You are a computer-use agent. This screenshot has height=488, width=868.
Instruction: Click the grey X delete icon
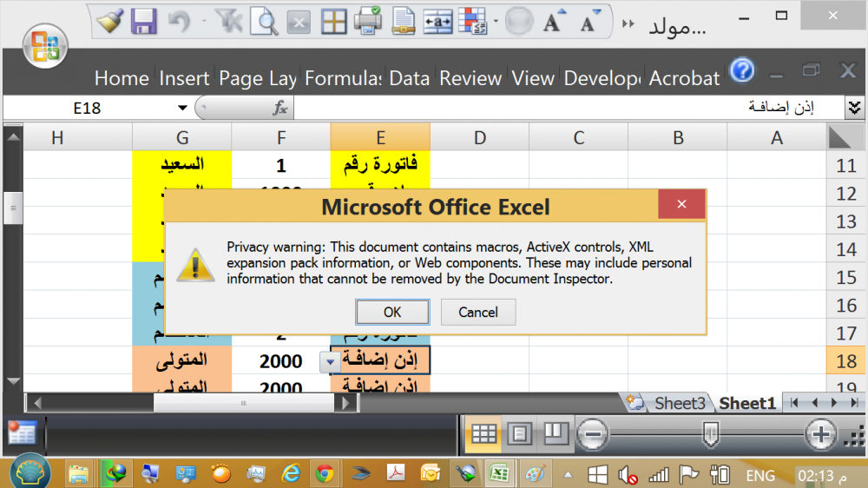(x=299, y=23)
